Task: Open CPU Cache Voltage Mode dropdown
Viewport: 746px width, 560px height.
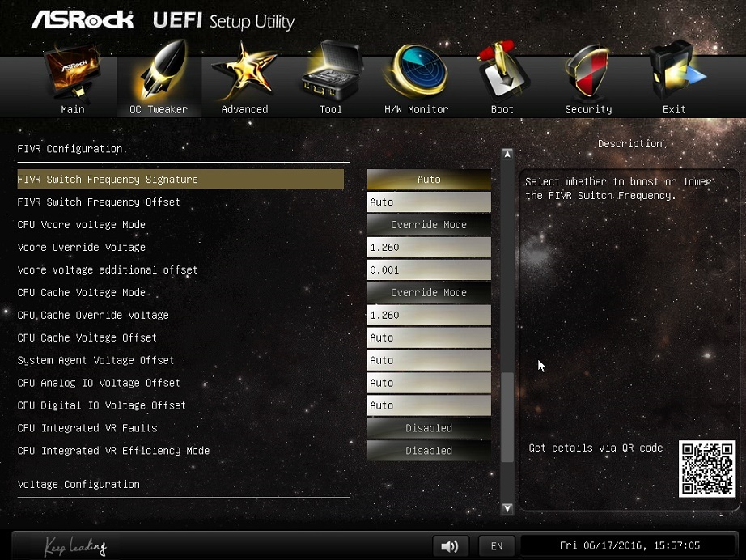Action: 429,293
